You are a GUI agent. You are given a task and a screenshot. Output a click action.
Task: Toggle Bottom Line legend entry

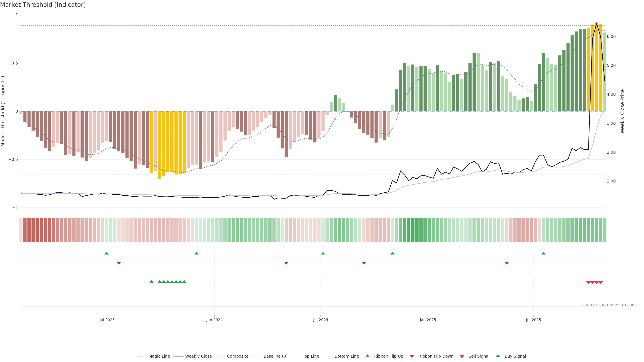[x=346, y=356]
